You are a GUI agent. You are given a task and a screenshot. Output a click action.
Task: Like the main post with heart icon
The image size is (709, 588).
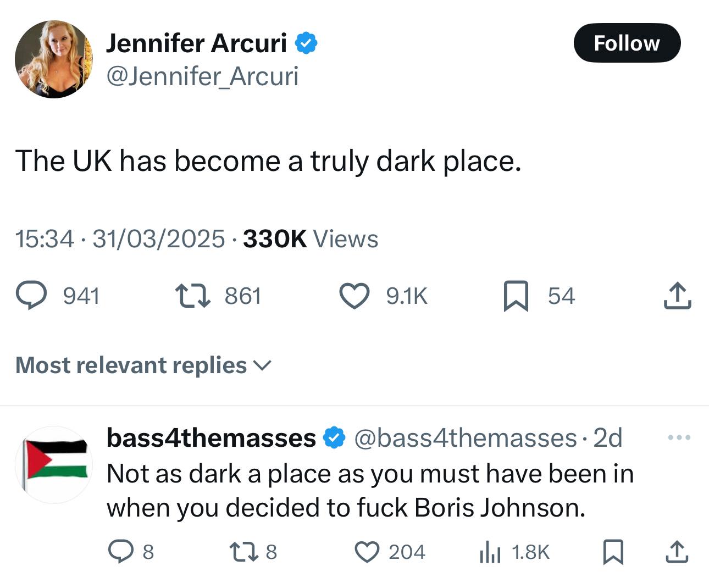354,296
